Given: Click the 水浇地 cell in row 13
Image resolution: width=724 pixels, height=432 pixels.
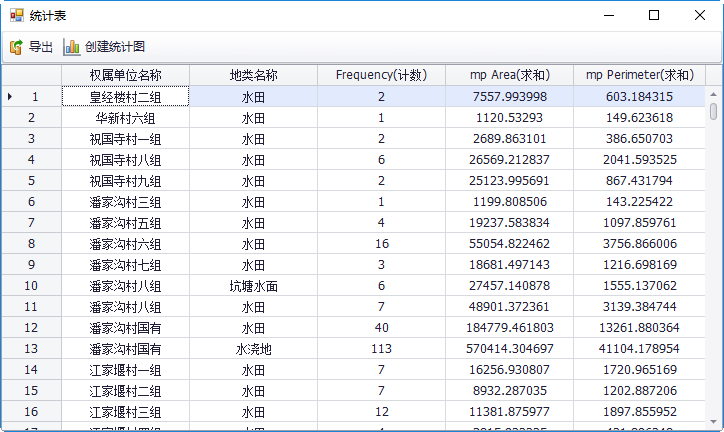Looking at the screenshot, I should click(253, 349).
